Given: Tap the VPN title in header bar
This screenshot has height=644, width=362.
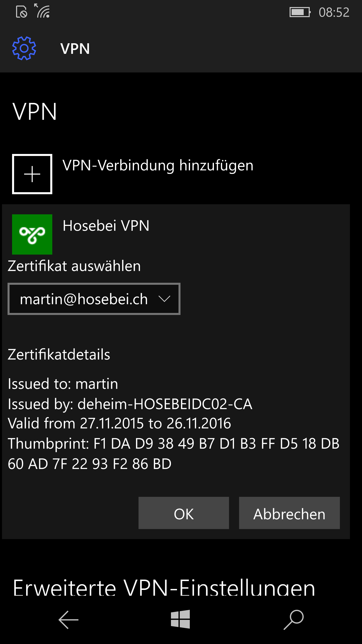Looking at the screenshot, I should tap(75, 49).
